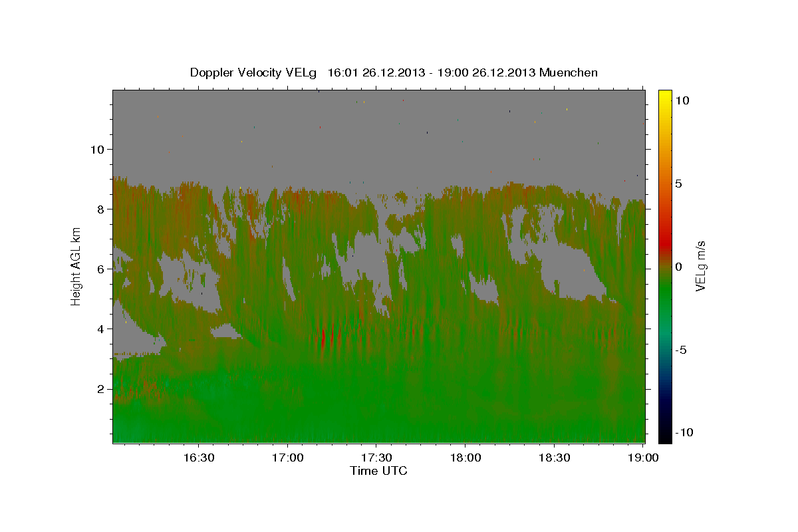
Task: Click the height tick label 8
Action: point(101,209)
